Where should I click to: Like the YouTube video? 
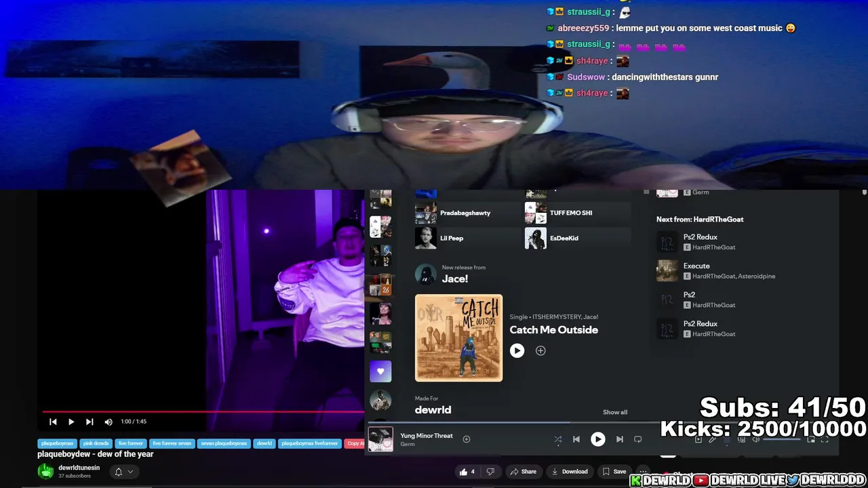(x=468, y=472)
